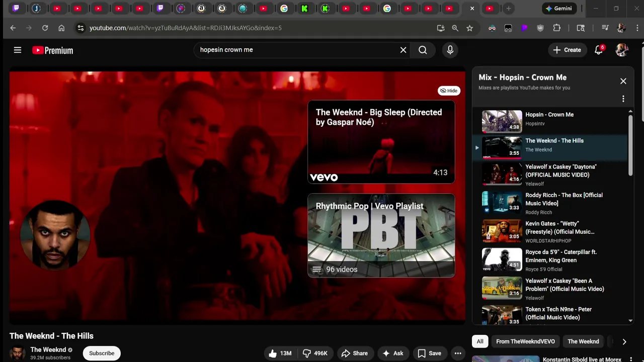Share this video
This screenshot has height=362, width=644.
355,353
